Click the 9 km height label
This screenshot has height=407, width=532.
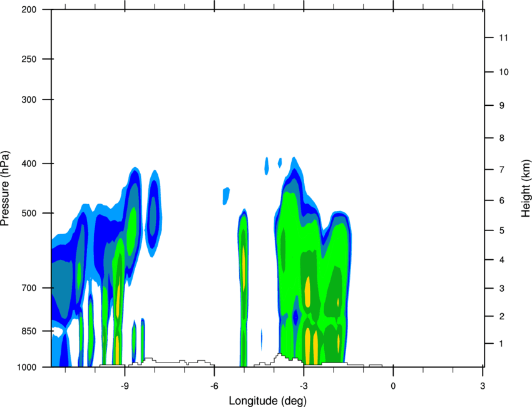point(502,106)
